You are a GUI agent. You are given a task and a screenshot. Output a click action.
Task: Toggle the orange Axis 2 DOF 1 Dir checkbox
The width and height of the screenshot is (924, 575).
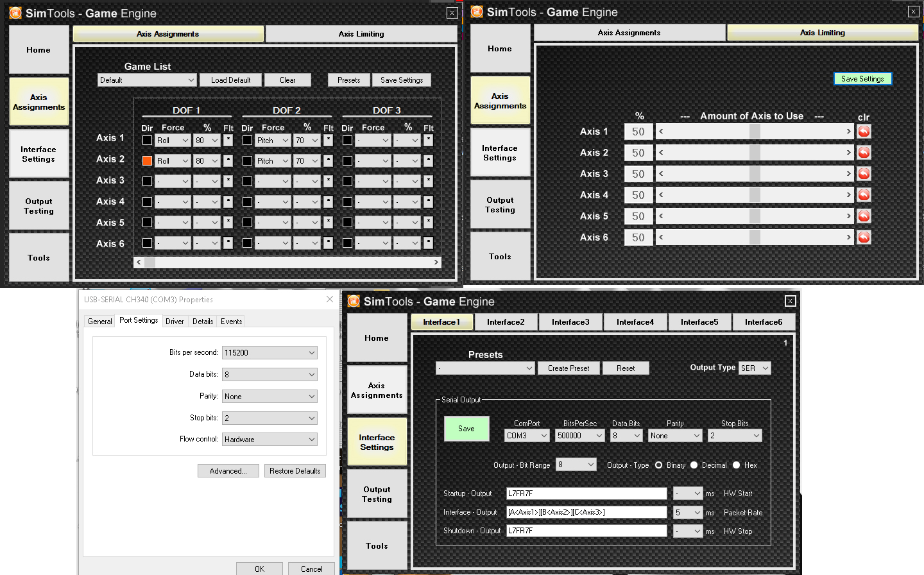click(x=147, y=160)
